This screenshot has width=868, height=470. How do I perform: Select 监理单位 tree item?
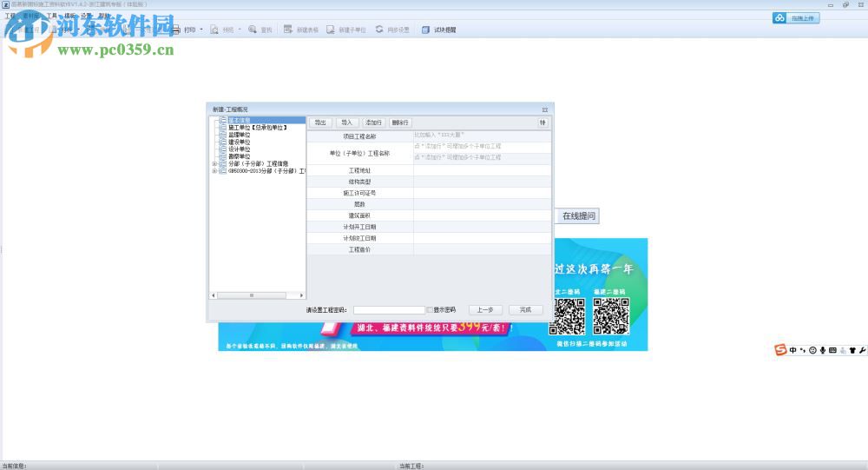click(x=240, y=135)
